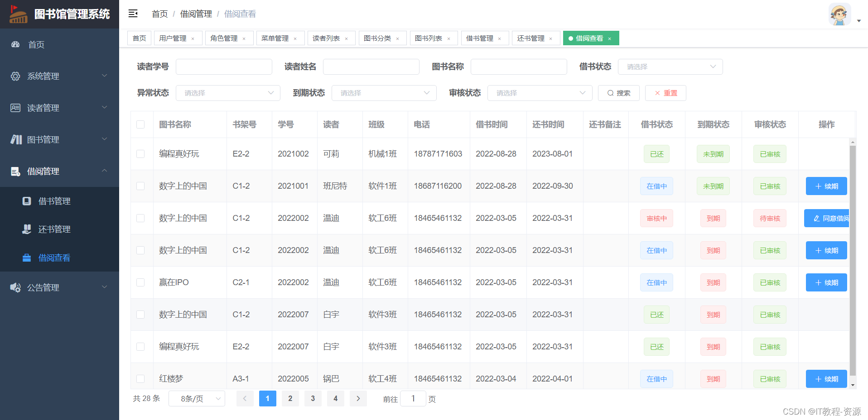Close the 图书分类 tab with its x

click(x=397, y=38)
